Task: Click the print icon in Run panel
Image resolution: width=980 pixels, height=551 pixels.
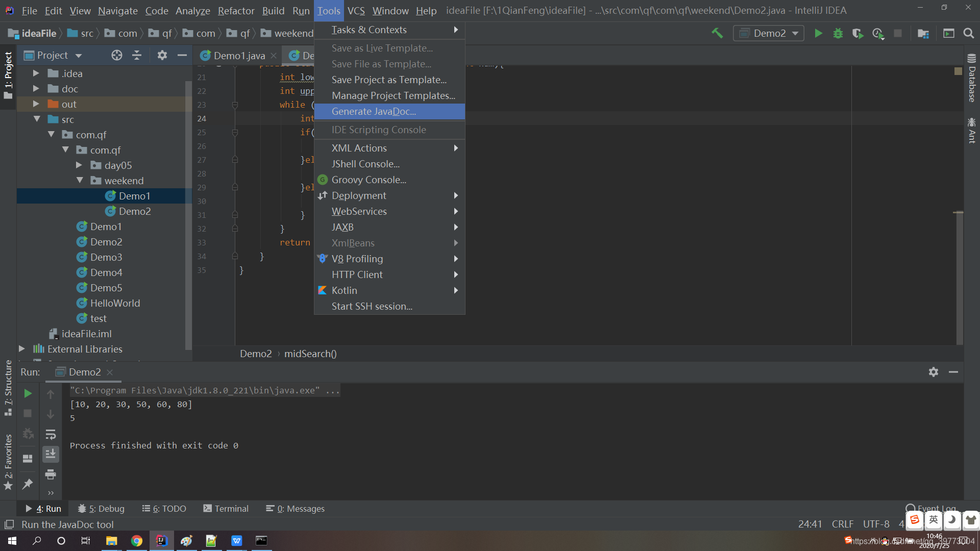Action: (51, 474)
